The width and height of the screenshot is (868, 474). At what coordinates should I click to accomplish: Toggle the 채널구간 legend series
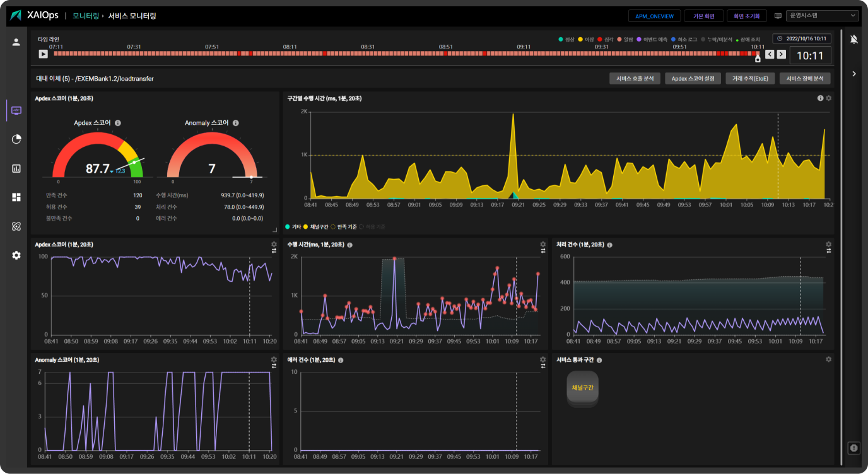click(x=315, y=226)
